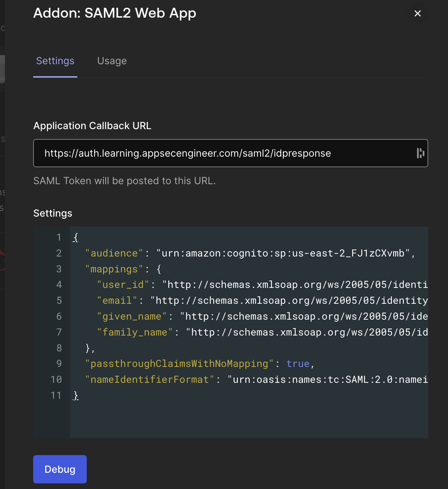Switch to the Usage tab

pos(112,61)
